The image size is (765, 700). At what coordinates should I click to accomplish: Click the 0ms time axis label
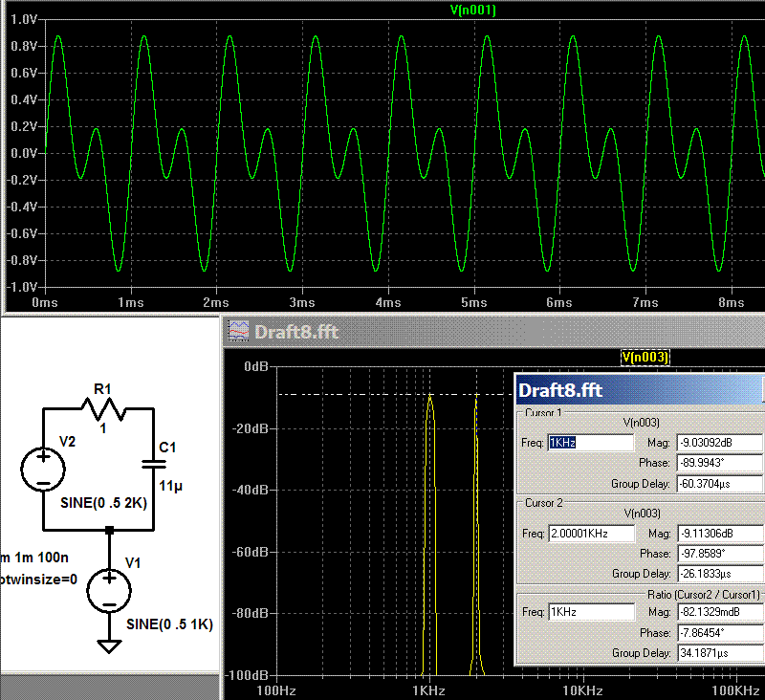44,302
